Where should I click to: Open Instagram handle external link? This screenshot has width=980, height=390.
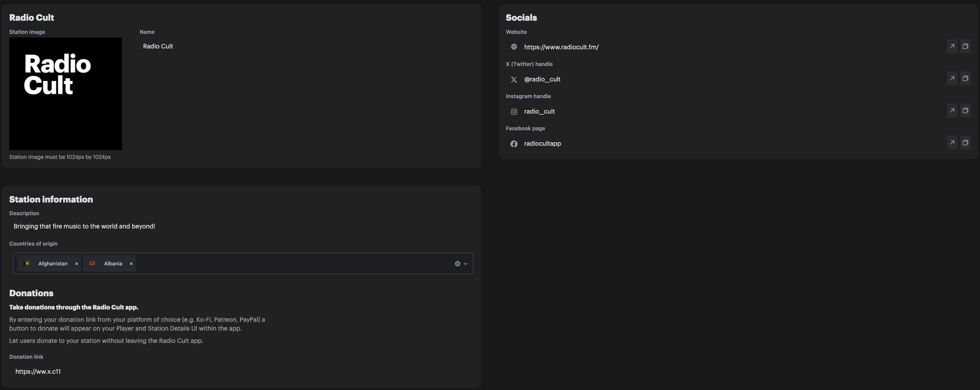[952, 110]
